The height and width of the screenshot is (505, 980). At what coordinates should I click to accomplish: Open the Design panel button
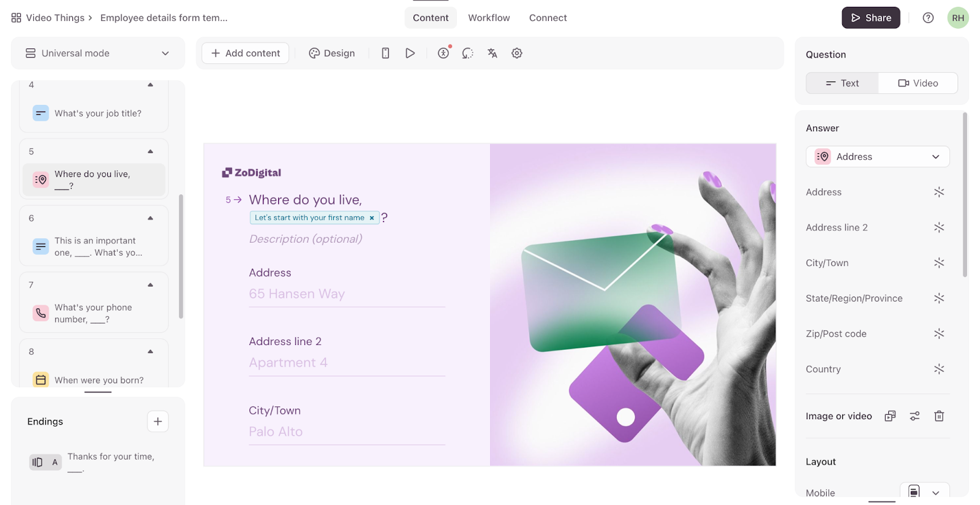332,53
